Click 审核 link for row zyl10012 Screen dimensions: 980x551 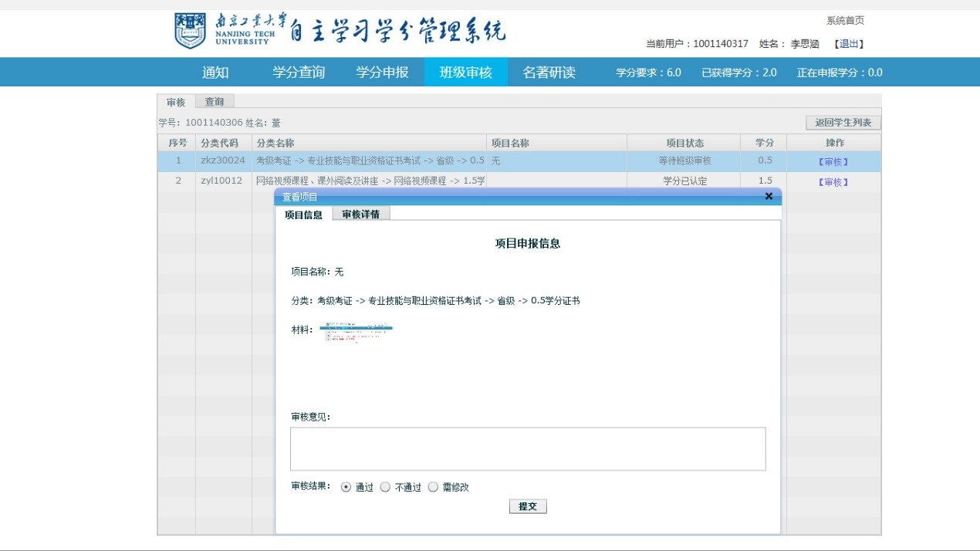coord(833,182)
